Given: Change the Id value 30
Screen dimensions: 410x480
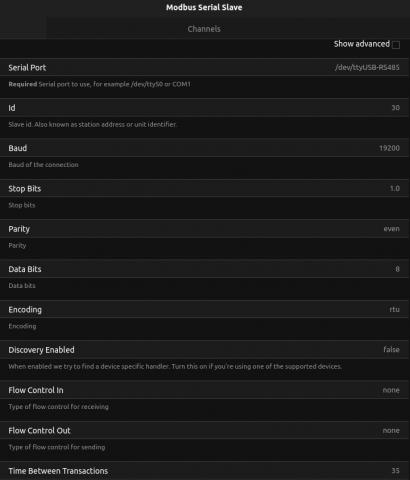Looking at the screenshot, I should click(x=395, y=108).
